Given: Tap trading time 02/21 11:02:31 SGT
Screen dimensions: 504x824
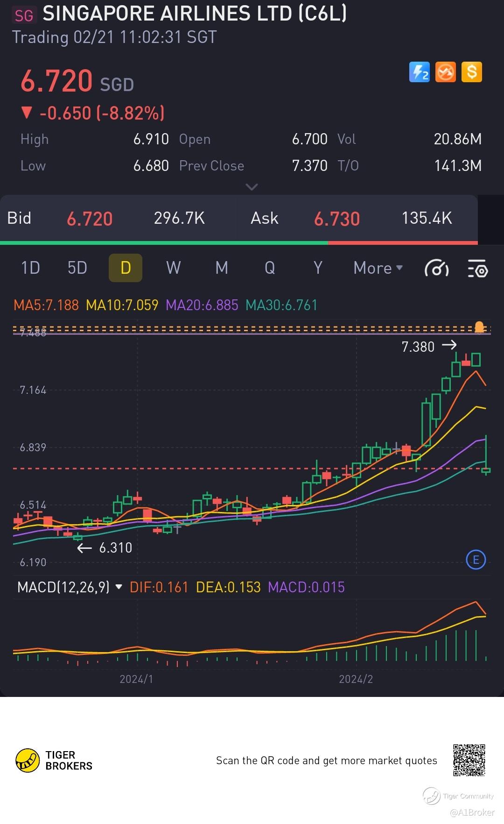Looking at the screenshot, I should click(x=114, y=37).
